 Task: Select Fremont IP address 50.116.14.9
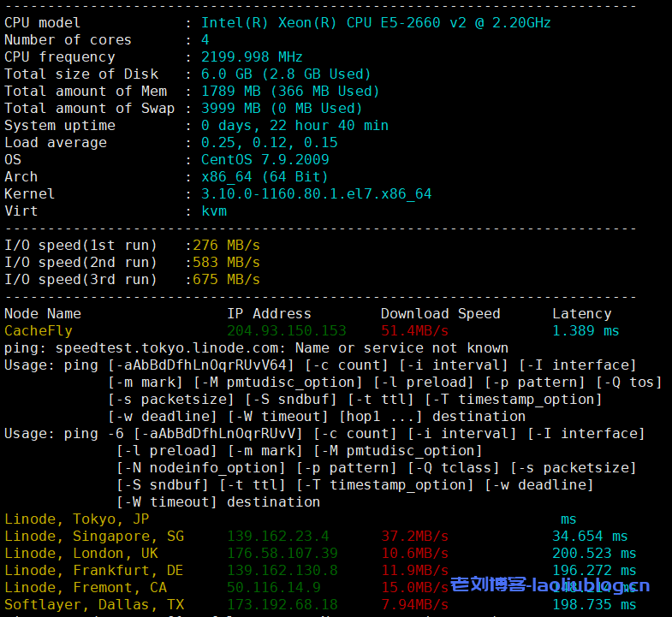pos(273,588)
